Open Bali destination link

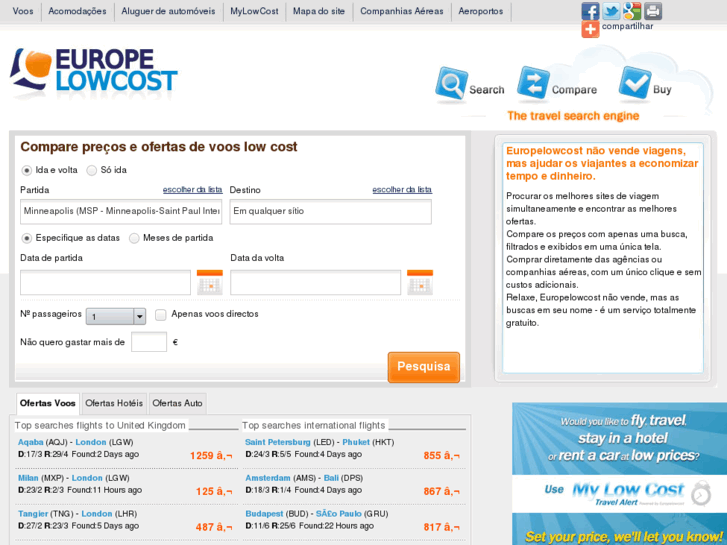pyautogui.click(x=331, y=478)
